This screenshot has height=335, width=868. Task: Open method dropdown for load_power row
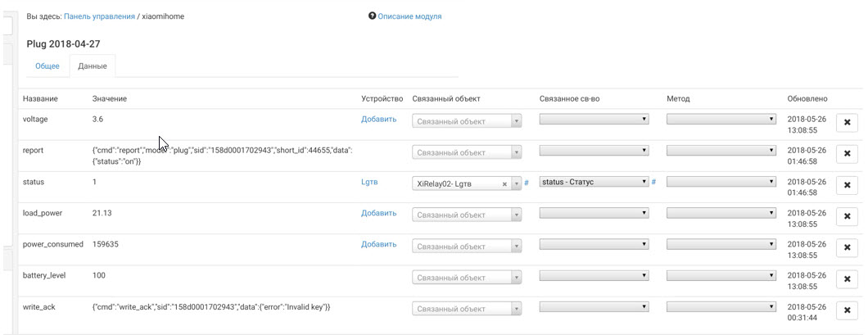click(x=721, y=213)
